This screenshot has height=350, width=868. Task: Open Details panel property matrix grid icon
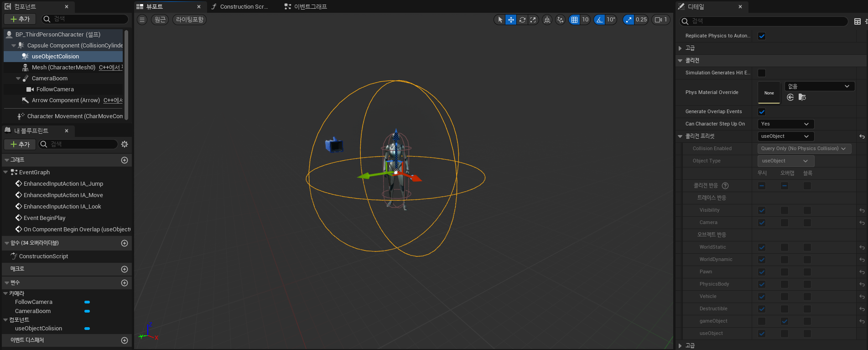point(858,21)
